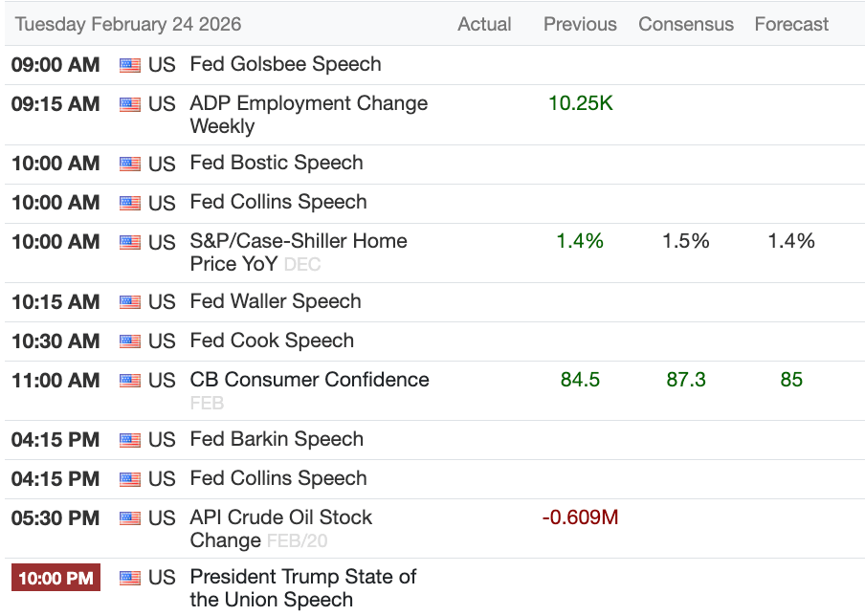Click flag icon in CB Consumer Confidence row
The width and height of the screenshot is (865, 616).
130,382
